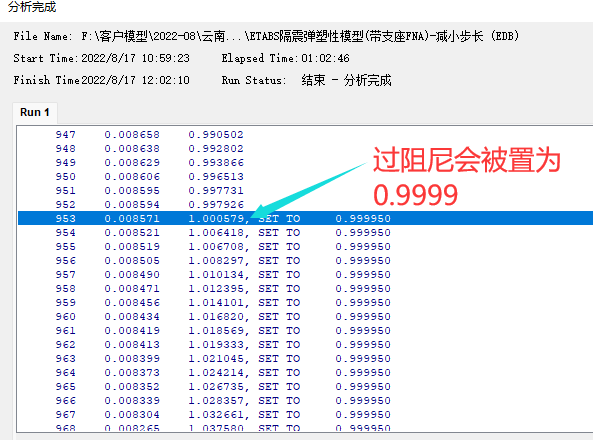The width and height of the screenshot is (593, 440).
Task: Select log row 964
Action: [x=305, y=373]
